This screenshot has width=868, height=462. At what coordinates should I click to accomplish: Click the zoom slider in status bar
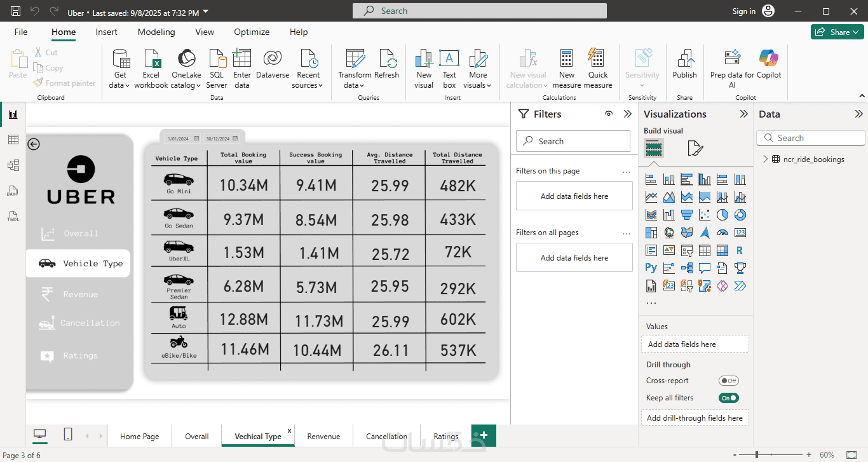757,455
